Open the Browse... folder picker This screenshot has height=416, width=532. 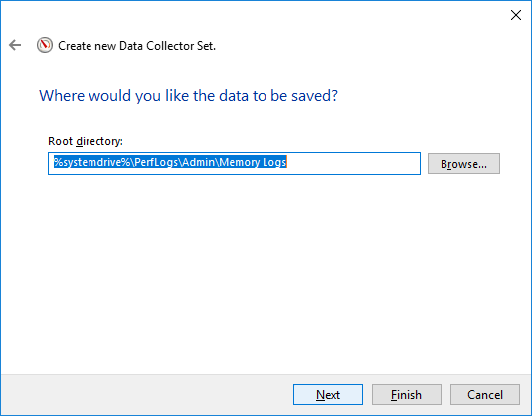pyautogui.click(x=463, y=163)
